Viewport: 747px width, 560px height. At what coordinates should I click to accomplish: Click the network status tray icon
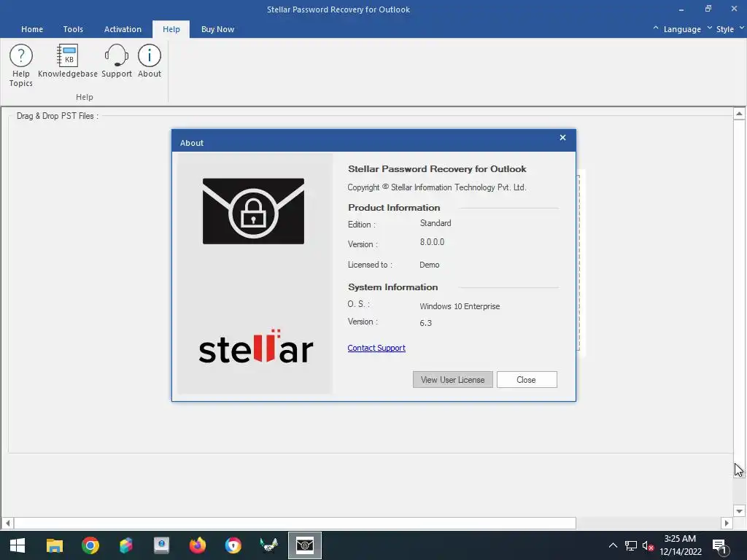tap(631, 545)
